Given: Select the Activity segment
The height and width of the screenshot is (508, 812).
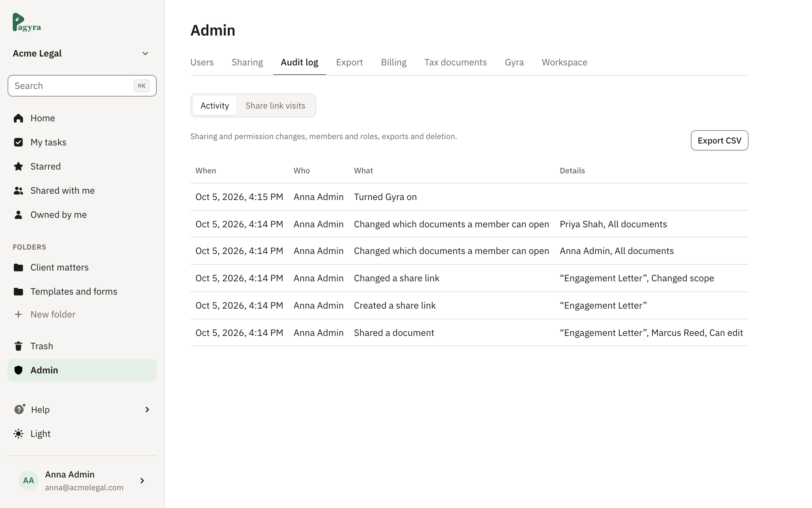Looking at the screenshot, I should pyautogui.click(x=215, y=105).
